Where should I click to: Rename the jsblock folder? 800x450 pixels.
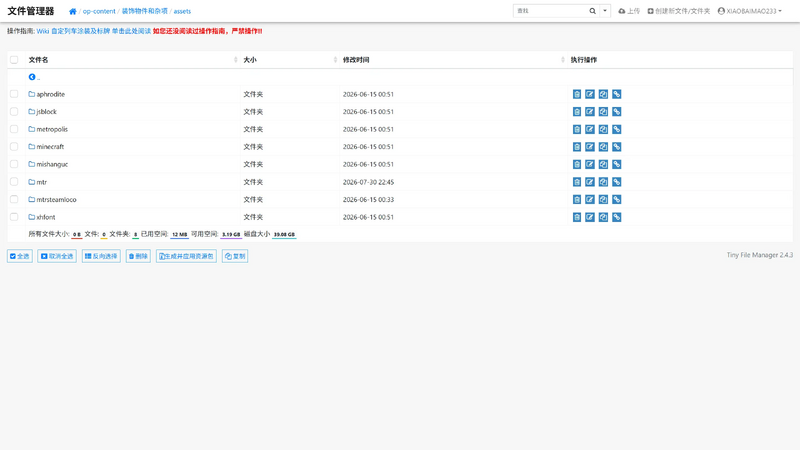click(590, 112)
